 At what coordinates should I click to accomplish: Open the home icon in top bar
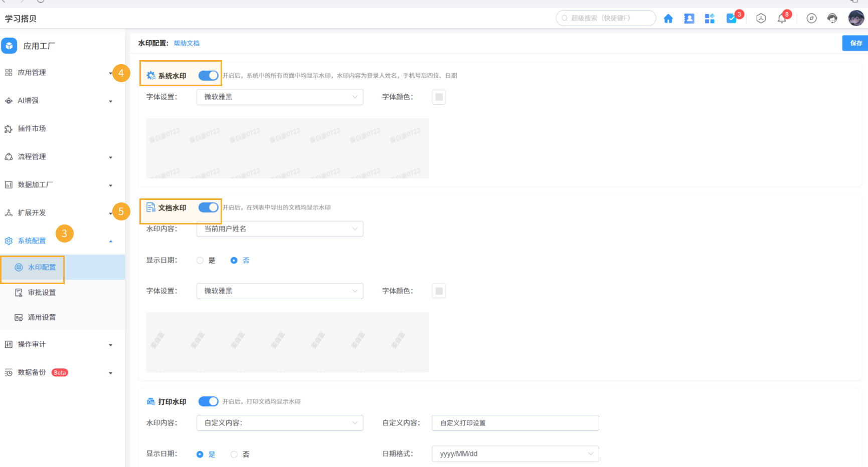[x=668, y=19]
